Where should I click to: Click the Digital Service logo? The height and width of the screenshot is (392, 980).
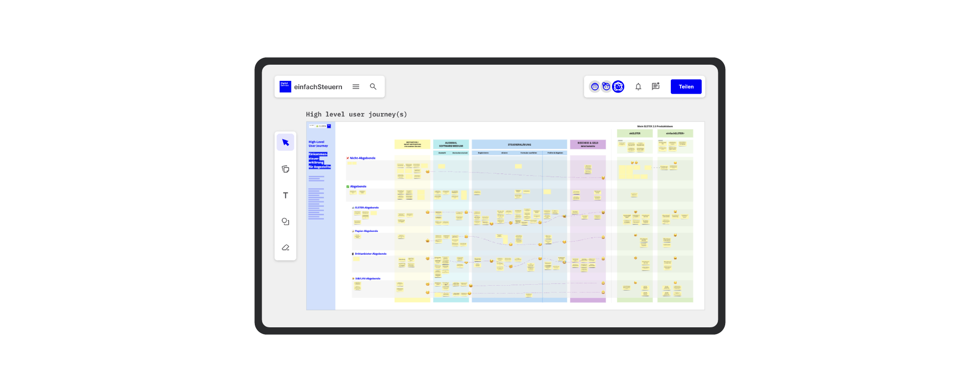point(285,87)
